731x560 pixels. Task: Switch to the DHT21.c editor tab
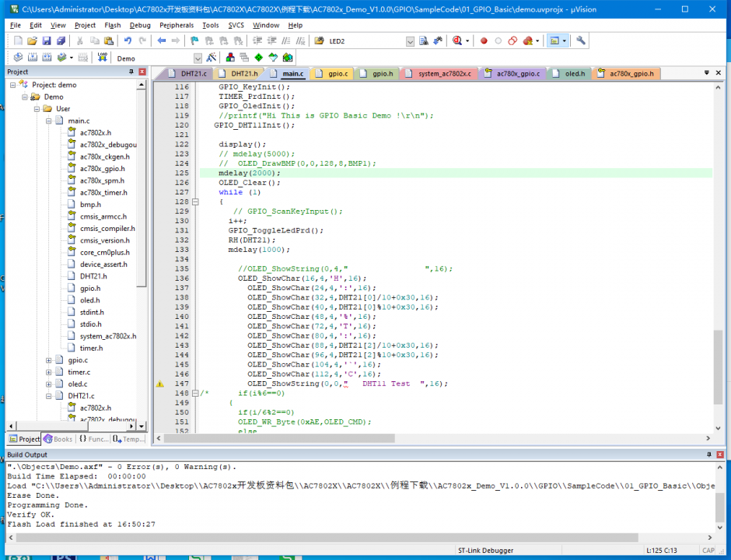[x=188, y=74]
